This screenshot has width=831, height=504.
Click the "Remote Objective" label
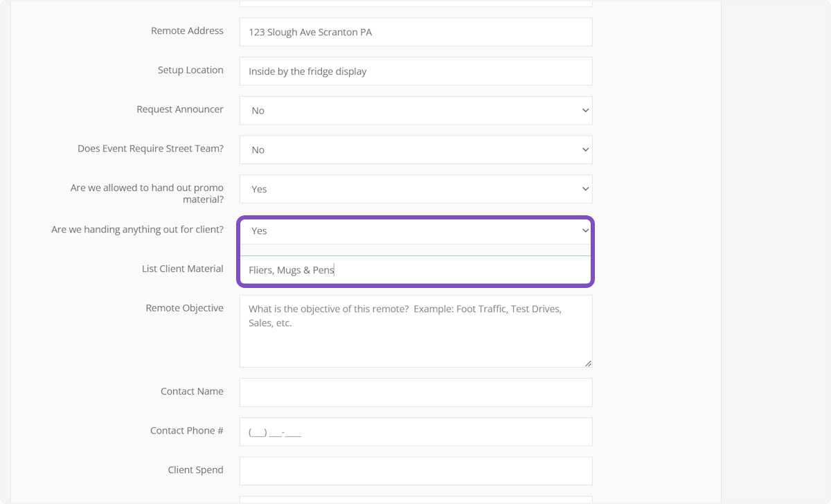(184, 308)
